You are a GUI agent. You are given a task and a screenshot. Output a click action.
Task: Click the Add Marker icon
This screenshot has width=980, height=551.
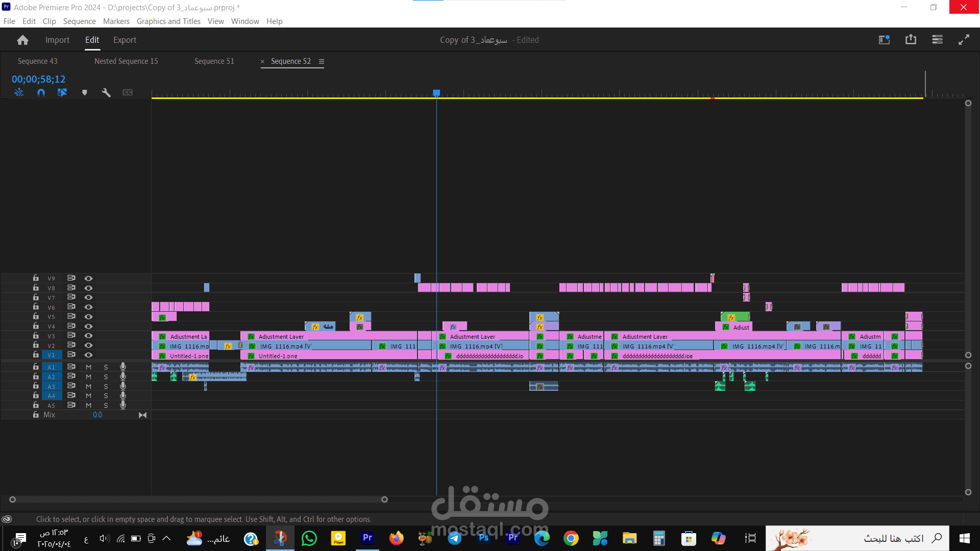[x=85, y=92]
